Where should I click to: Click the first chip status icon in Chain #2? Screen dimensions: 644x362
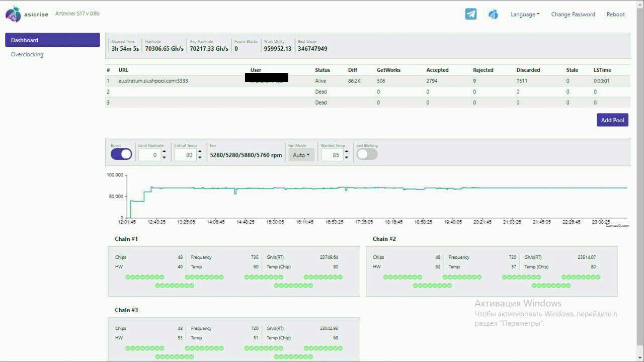point(386,277)
